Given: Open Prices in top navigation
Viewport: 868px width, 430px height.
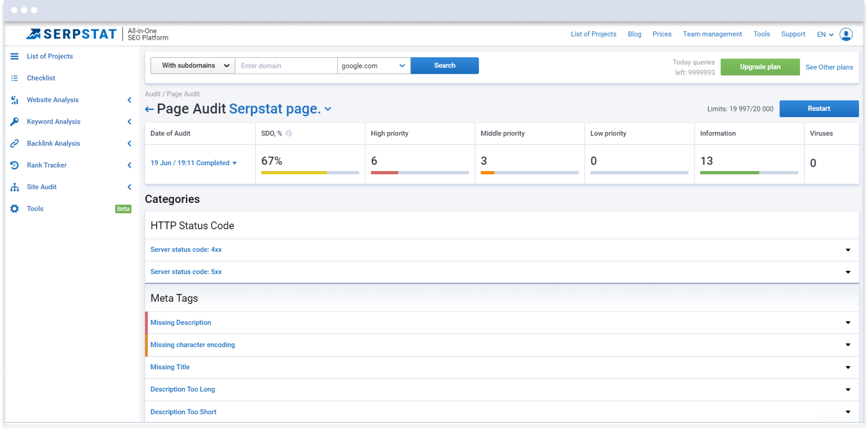Looking at the screenshot, I should [x=662, y=34].
